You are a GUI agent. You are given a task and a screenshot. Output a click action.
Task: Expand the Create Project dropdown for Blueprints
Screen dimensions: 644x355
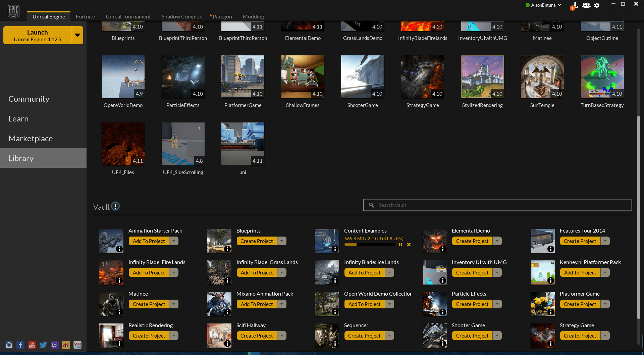[x=282, y=241]
